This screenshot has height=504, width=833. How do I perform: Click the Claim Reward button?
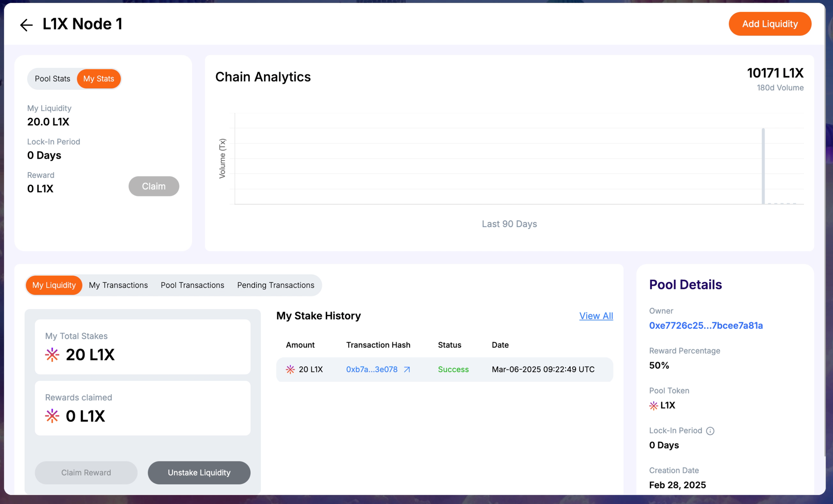[86, 473]
